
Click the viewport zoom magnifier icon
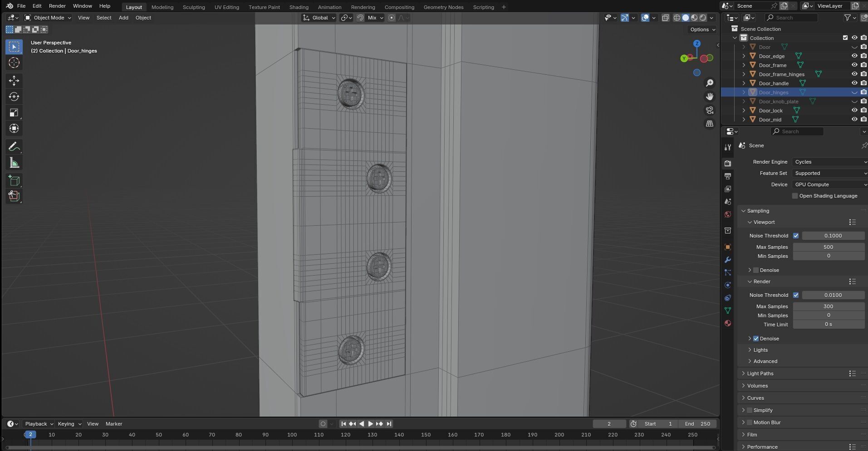[710, 83]
